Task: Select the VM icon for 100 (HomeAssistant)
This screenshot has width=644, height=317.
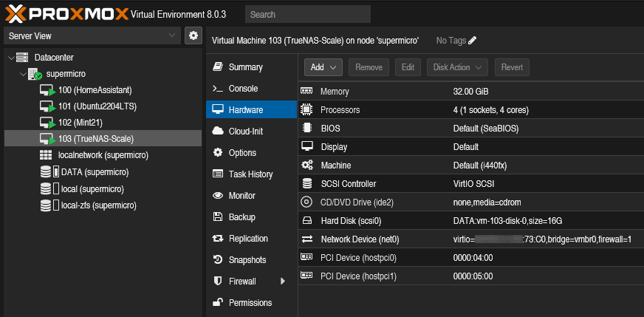Action: coord(48,90)
